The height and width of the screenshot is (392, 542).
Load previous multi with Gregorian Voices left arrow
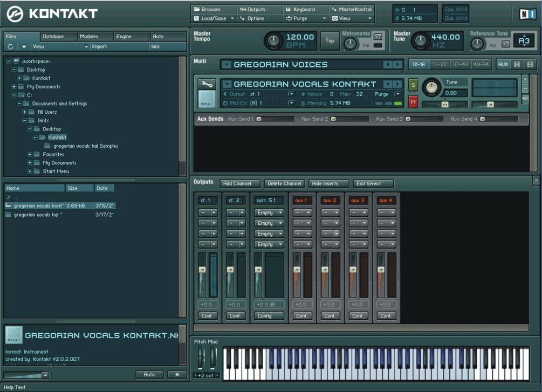tap(388, 64)
